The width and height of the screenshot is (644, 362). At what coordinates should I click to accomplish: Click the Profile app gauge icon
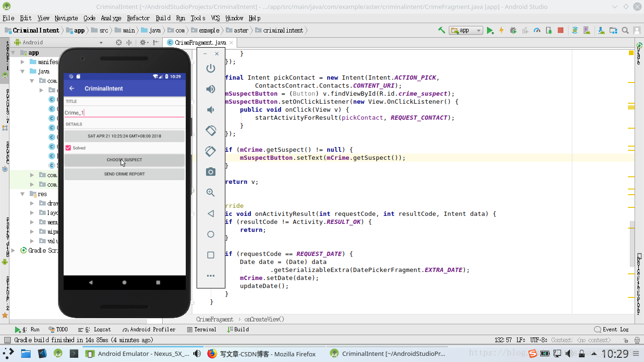click(x=537, y=30)
